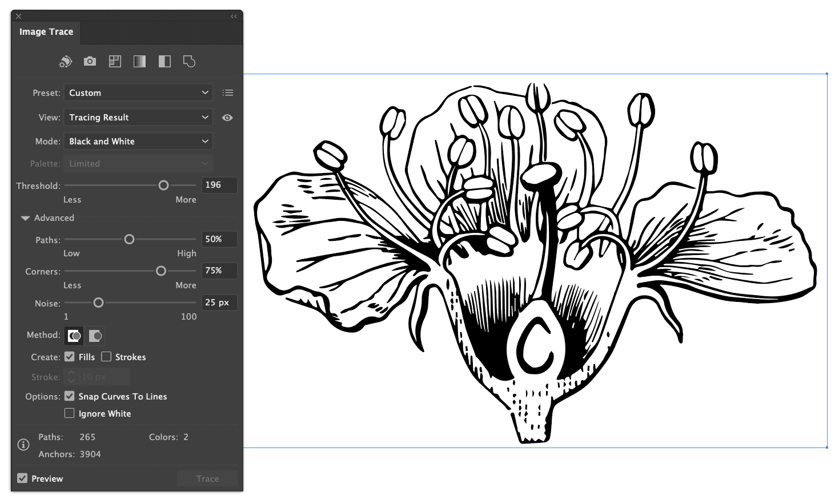Collapse the Advanced section triangle
The height and width of the screenshot is (504, 839).
click(x=25, y=218)
